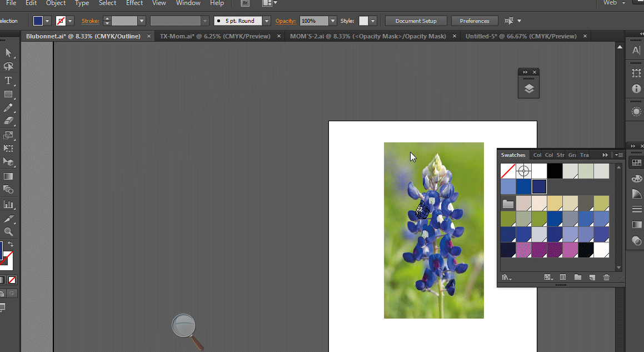Delete swatch using the trash icon
This screenshot has width=644, height=352.
606,277
